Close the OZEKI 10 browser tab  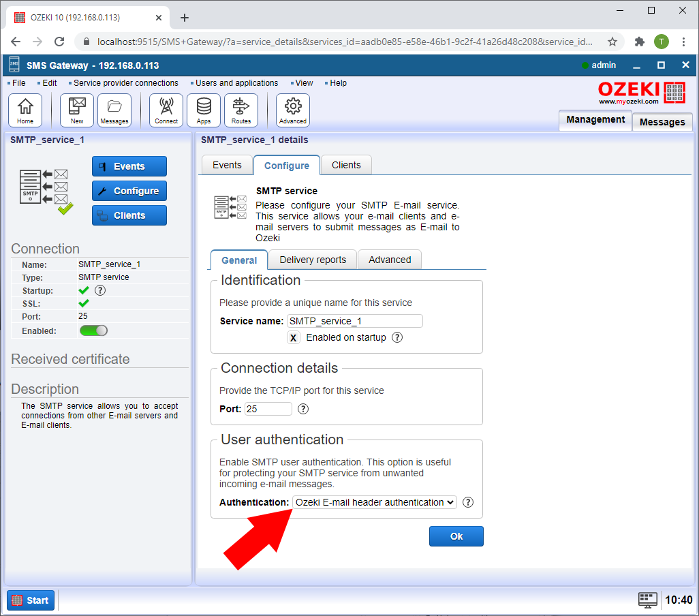[158, 18]
